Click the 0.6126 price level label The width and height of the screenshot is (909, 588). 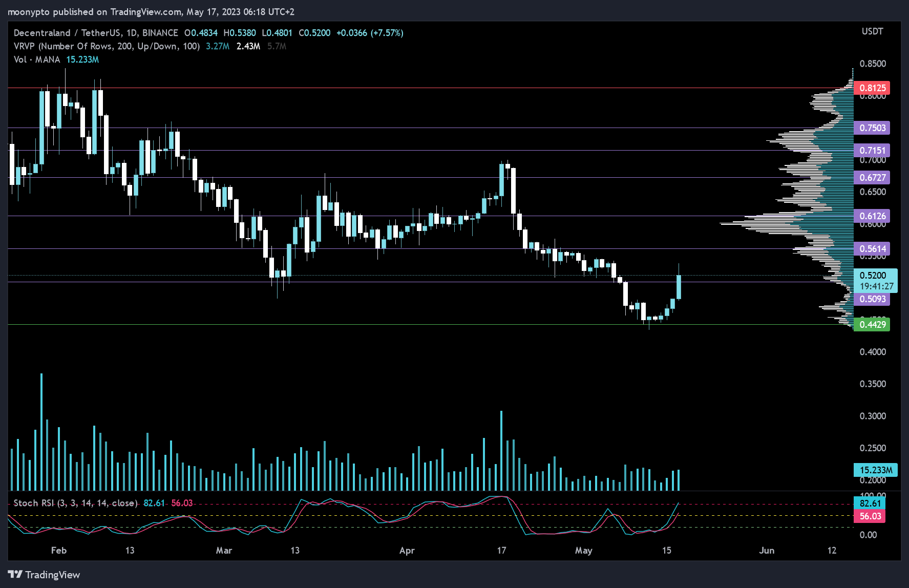pyautogui.click(x=872, y=216)
